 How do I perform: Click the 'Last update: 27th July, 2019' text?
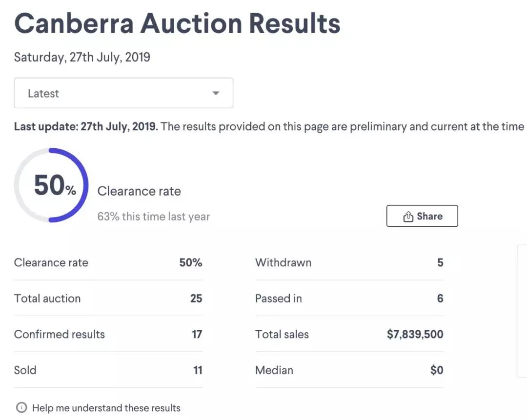pos(86,127)
